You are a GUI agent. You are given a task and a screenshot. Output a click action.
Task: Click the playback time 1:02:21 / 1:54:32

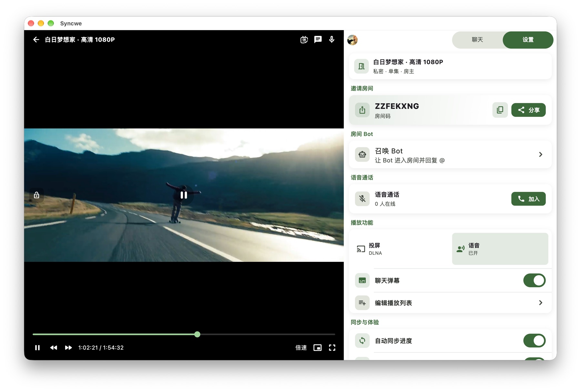(101, 347)
